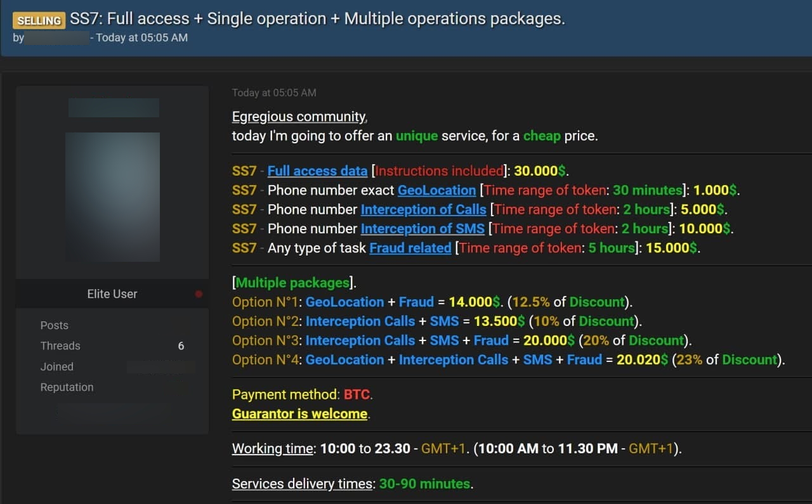Open the 'Interception of SMS' link
Screen dimensions: 812x504
tap(422, 228)
